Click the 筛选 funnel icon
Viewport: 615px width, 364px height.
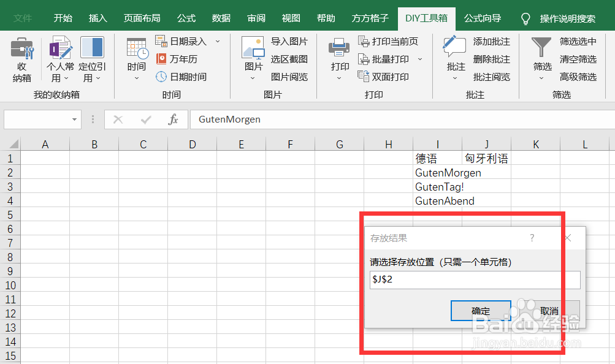pos(541,48)
